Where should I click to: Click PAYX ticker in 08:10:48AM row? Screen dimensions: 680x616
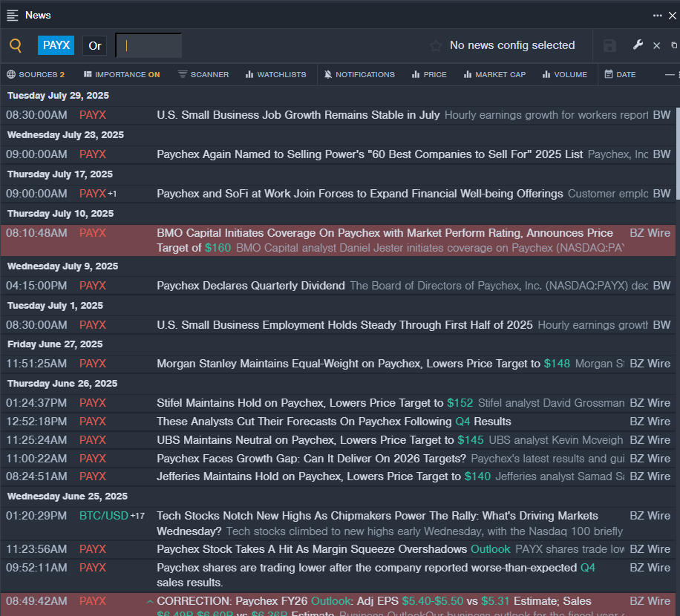click(x=93, y=233)
